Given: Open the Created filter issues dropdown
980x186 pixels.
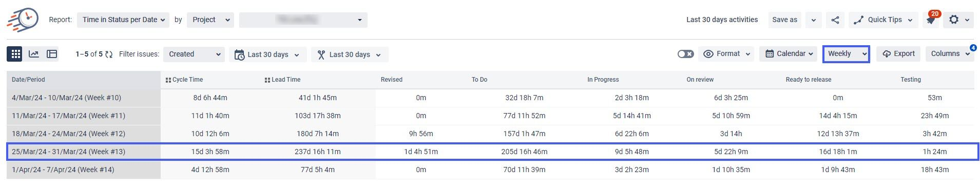Looking at the screenshot, I should [194, 54].
